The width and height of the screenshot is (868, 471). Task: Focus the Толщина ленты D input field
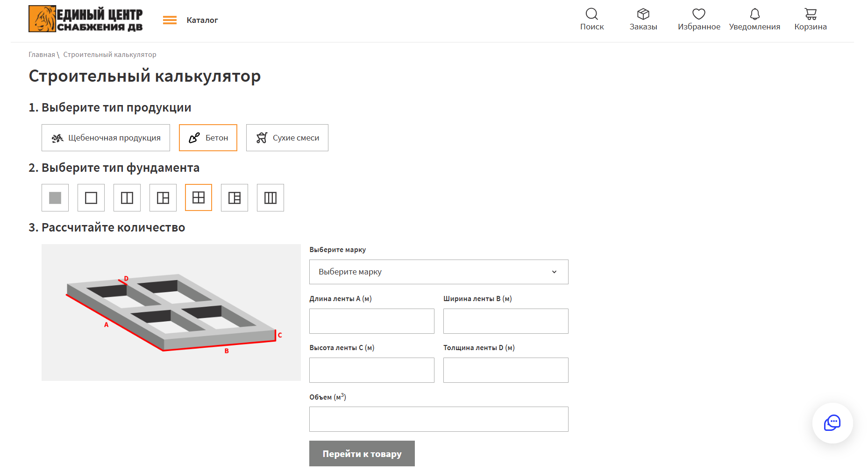(505, 370)
